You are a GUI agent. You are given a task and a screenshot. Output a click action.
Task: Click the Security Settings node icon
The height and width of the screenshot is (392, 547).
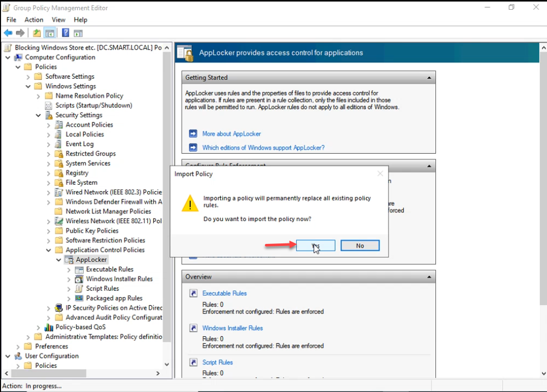(x=49, y=115)
